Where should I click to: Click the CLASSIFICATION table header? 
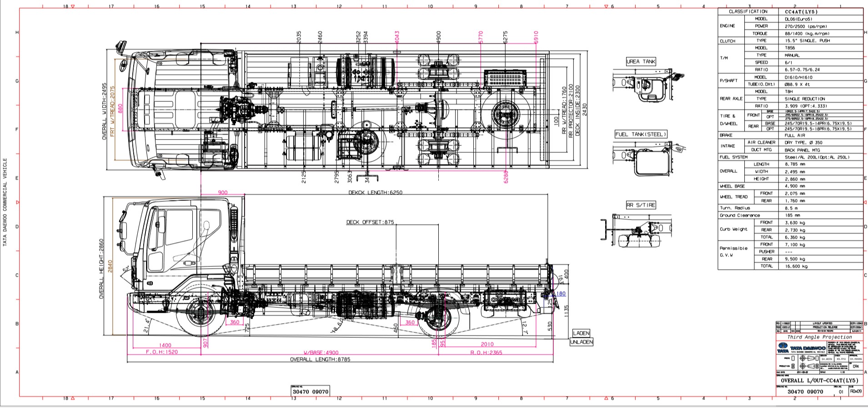click(748, 12)
